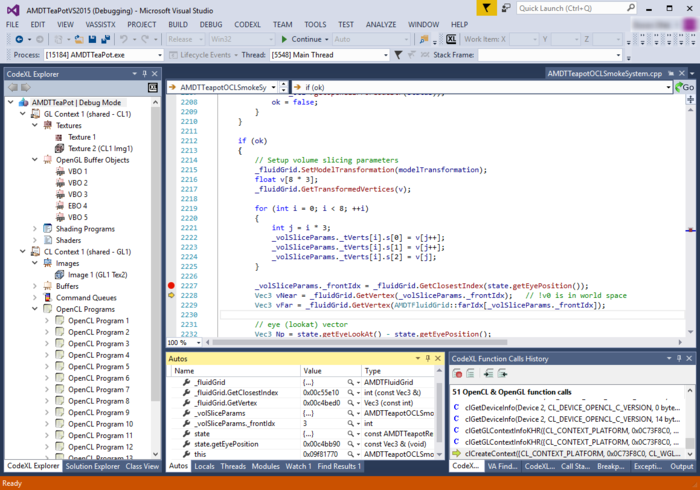Image resolution: width=700 pixels, height=490 pixels.
Task: Click the notifications flag icon
Action: coord(485,8)
